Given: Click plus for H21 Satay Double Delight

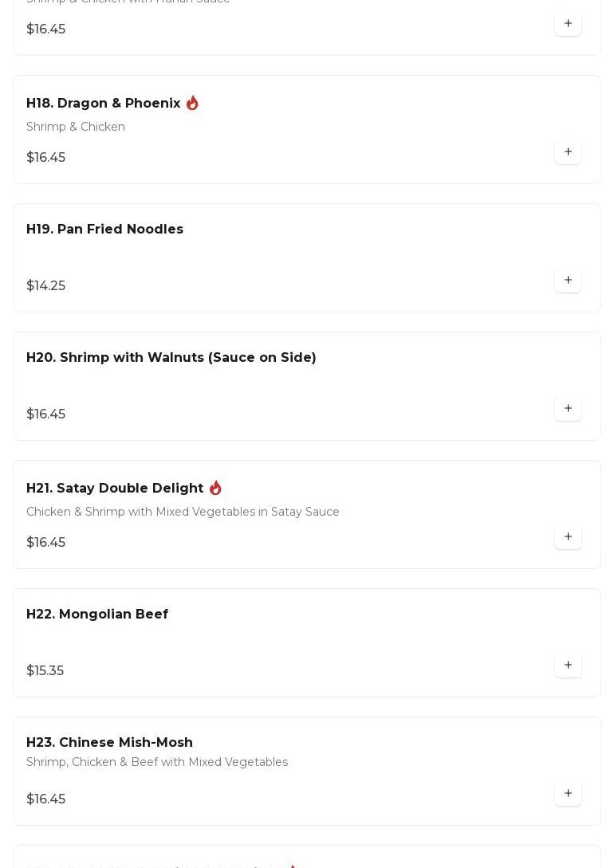Looking at the screenshot, I should coord(568,536).
